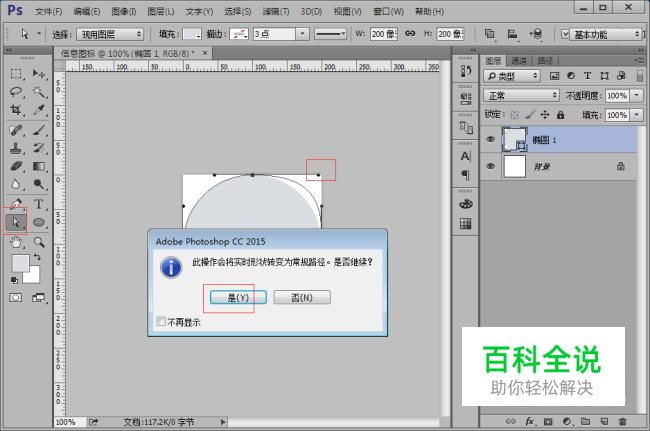Open the 编辑(E) menu
Screen dimensions: 650x431
pos(87,12)
